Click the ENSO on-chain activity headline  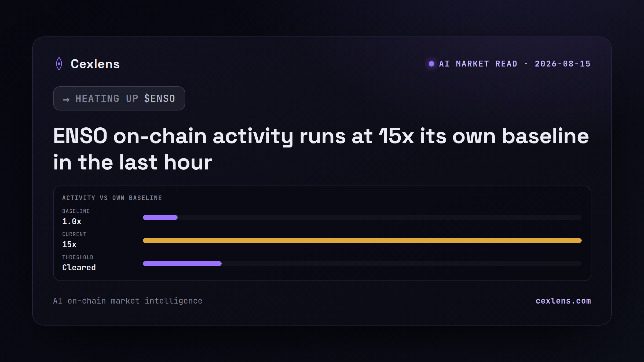coord(321,149)
